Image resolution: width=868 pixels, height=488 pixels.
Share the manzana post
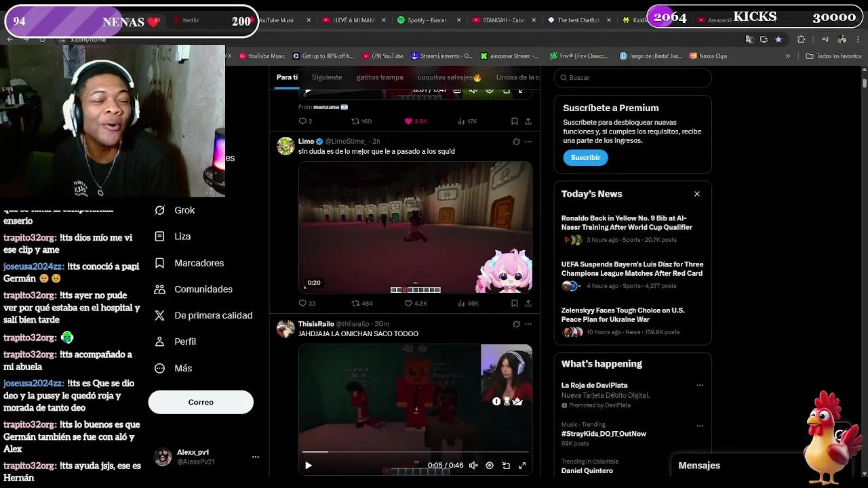coord(528,121)
